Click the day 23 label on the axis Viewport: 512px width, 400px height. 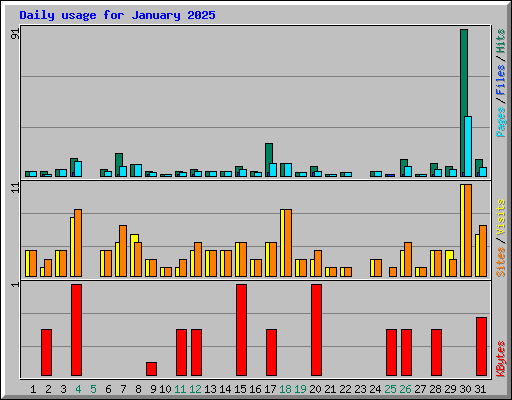coord(360,389)
